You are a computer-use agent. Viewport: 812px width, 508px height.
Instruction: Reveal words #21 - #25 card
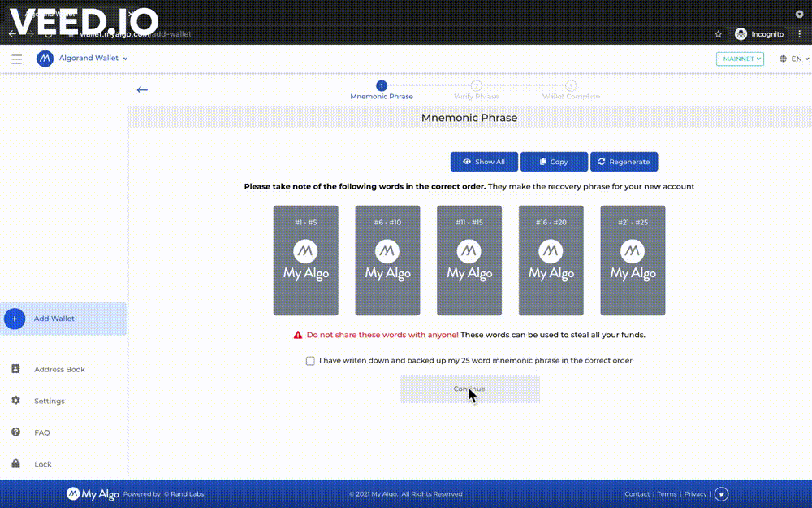(x=633, y=260)
